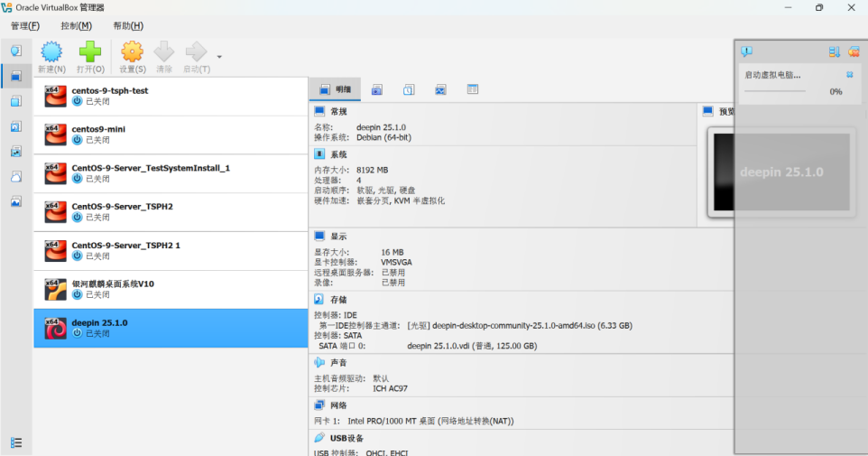Open the Cloud profiles sidebar icon
The image size is (868, 456).
pyautogui.click(x=16, y=176)
